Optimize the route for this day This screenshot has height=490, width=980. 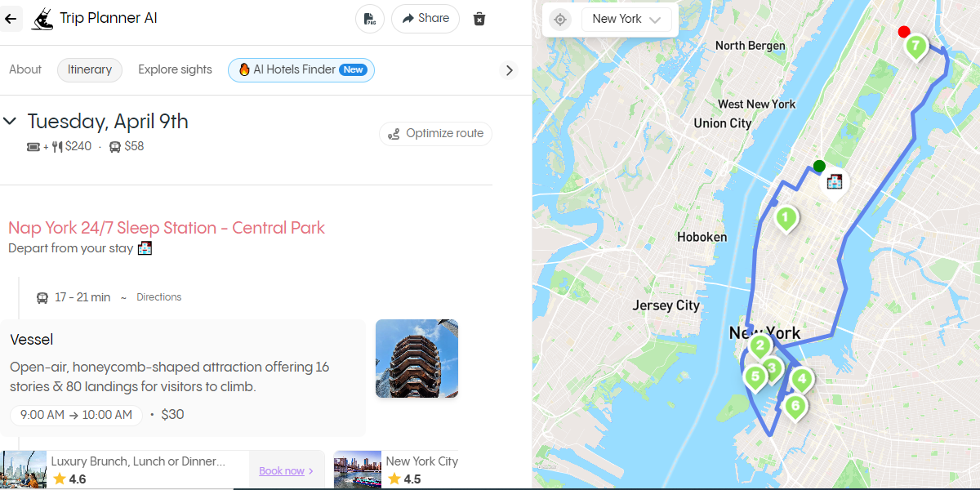click(436, 134)
